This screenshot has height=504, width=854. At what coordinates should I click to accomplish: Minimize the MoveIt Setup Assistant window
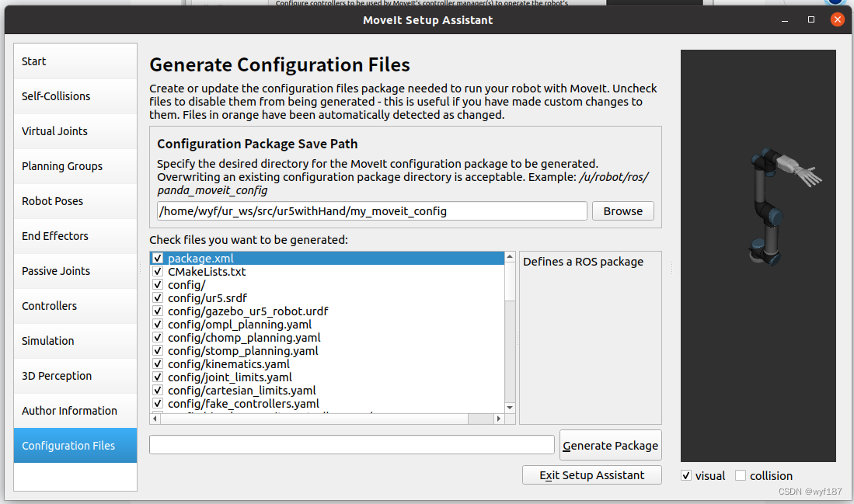coord(790,19)
